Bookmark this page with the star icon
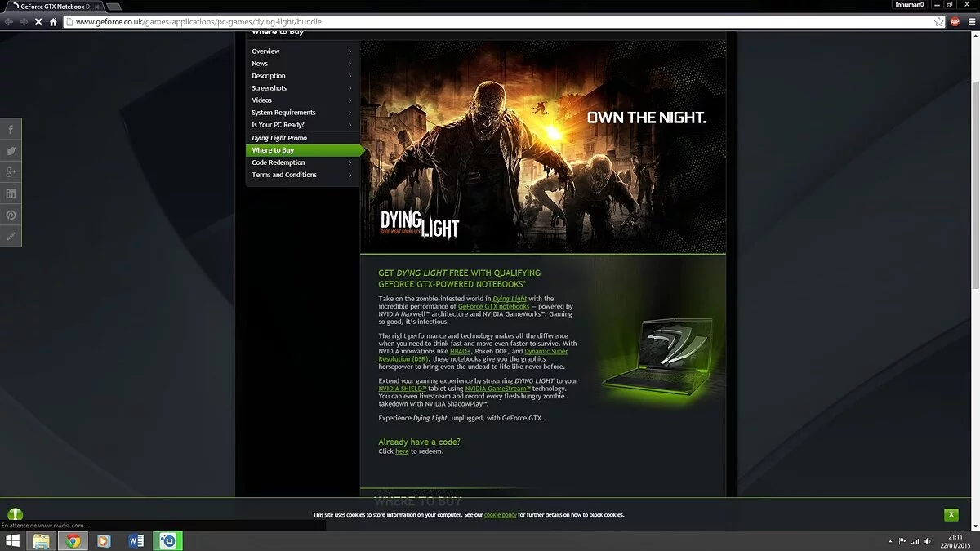 pos(939,22)
